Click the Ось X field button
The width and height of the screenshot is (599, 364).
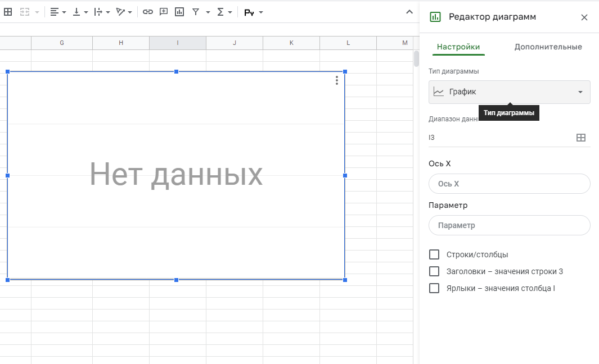pos(509,184)
